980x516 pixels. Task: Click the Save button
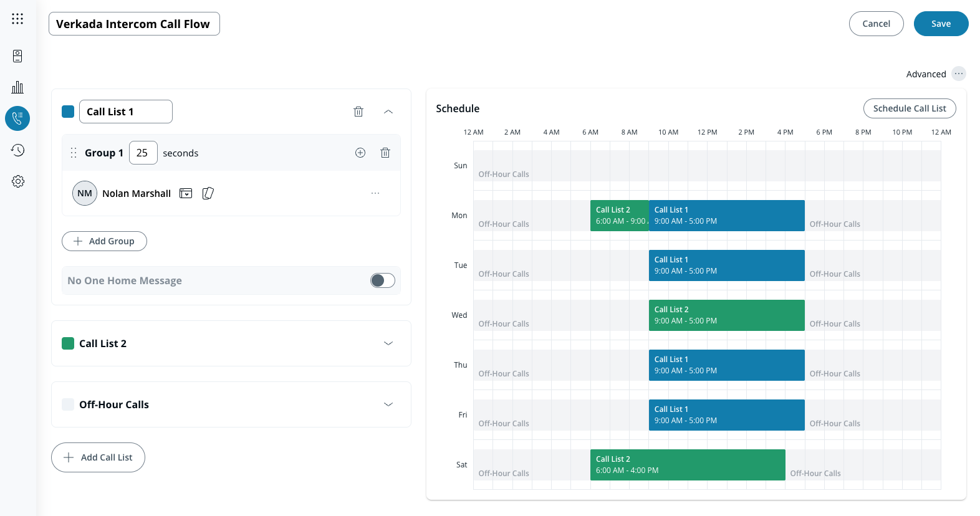[941, 24]
